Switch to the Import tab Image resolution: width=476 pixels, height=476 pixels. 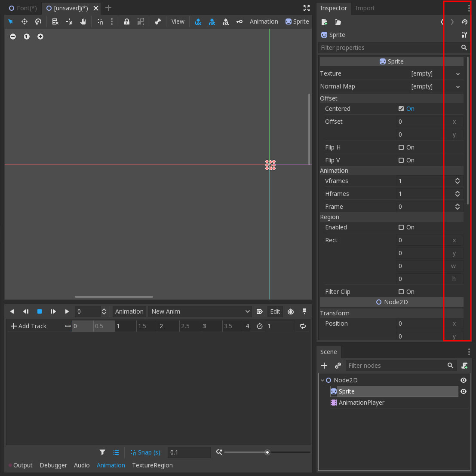(x=365, y=8)
